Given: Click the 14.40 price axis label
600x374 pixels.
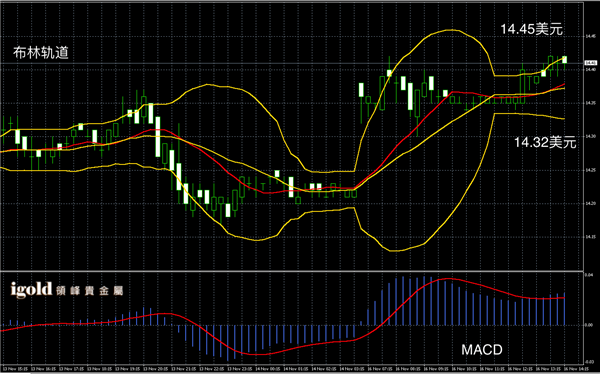Looking at the screenshot, I should [590, 70].
